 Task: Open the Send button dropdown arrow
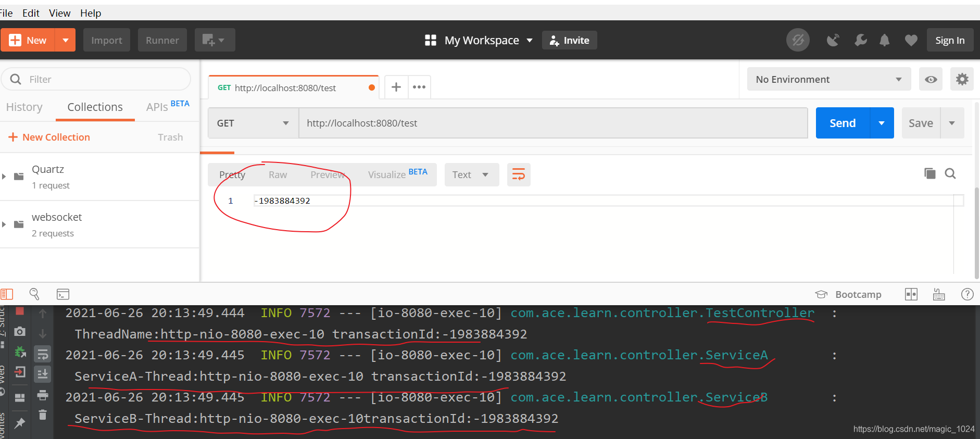tap(882, 123)
